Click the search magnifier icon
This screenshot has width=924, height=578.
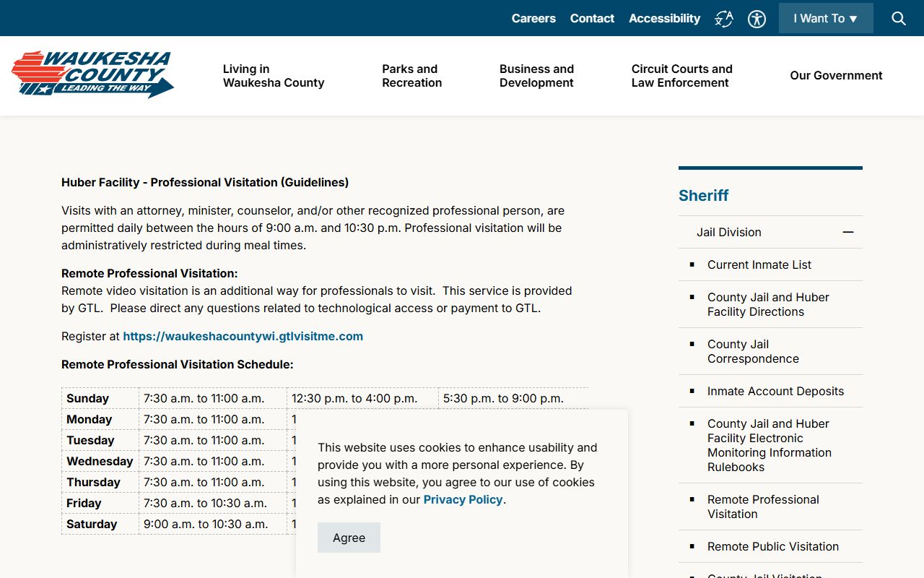pos(899,19)
